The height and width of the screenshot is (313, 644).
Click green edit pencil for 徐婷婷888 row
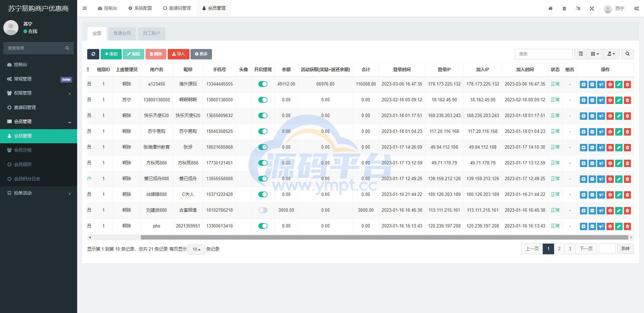pos(619,195)
